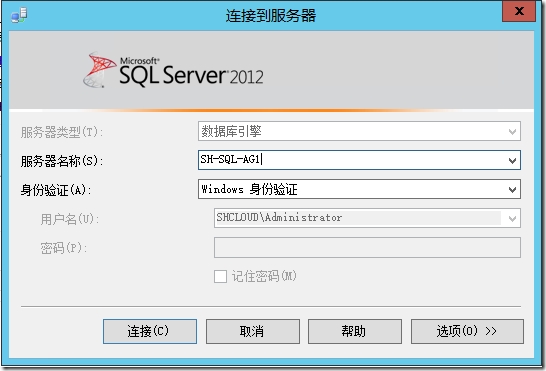Image resolution: width=546 pixels, height=371 pixels.
Task: Close the 连接到服务器 dialog
Action: [519, 11]
